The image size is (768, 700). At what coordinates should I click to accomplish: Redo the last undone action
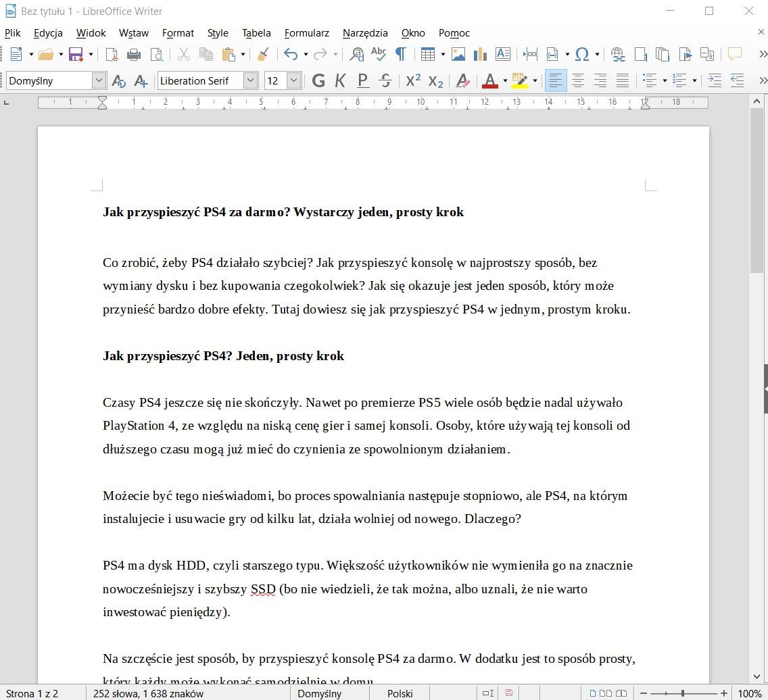(320, 54)
